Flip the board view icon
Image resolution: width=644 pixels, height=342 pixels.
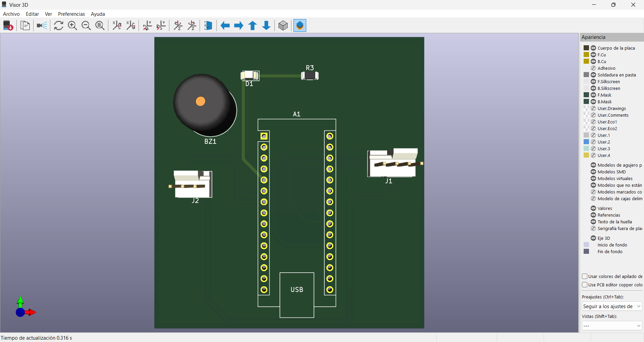[x=208, y=25]
